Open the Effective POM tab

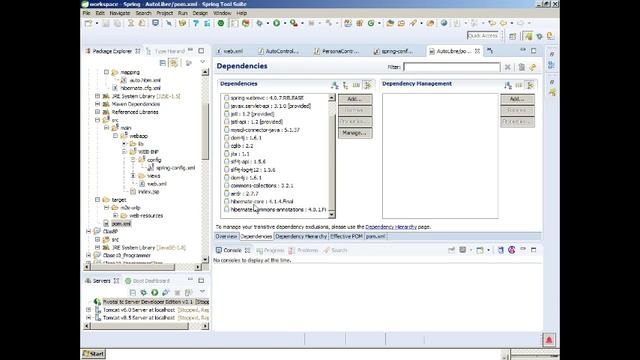pos(346,236)
